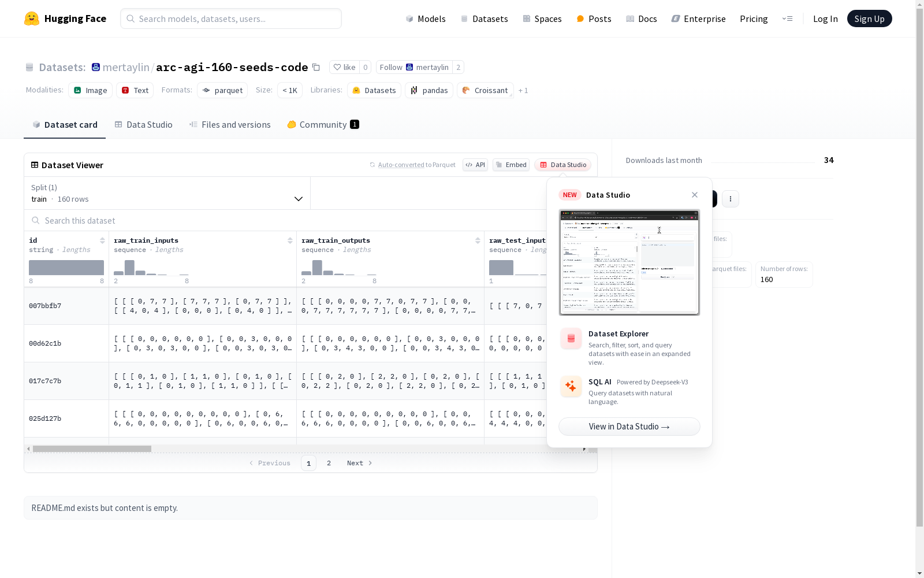This screenshot has height=578, width=924.
Task: Close the Data Studio popup
Action: [x=695, y=195]
